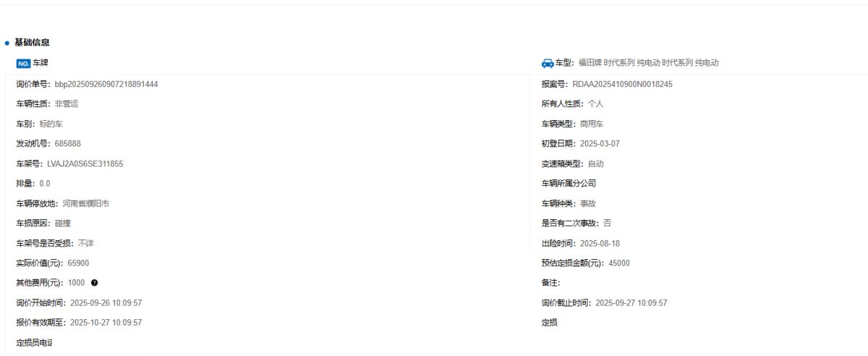Click the help icon beside 其他费用
Screen dimensions: 868x356
coord(94,283)
